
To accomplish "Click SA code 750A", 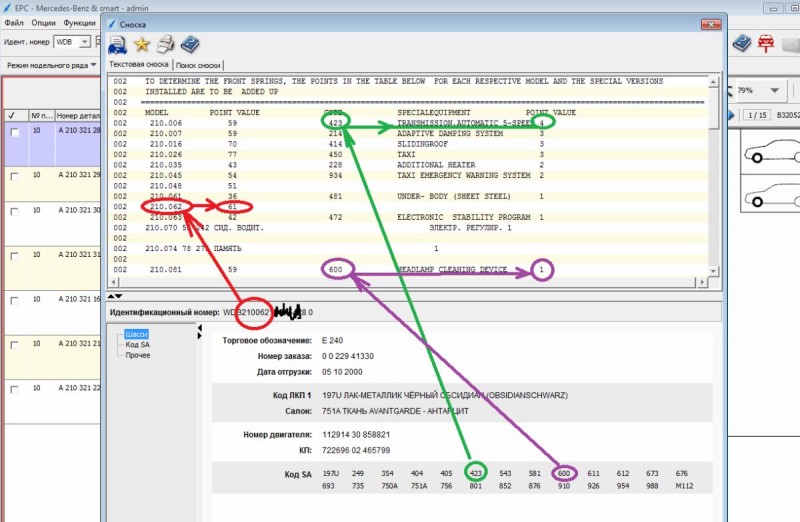I will [x=389, y=486].
